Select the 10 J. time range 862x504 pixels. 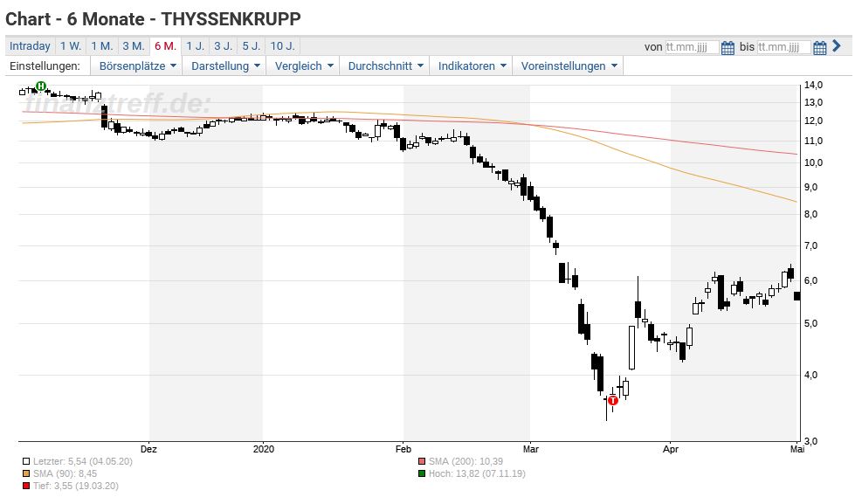pos(283,46)
